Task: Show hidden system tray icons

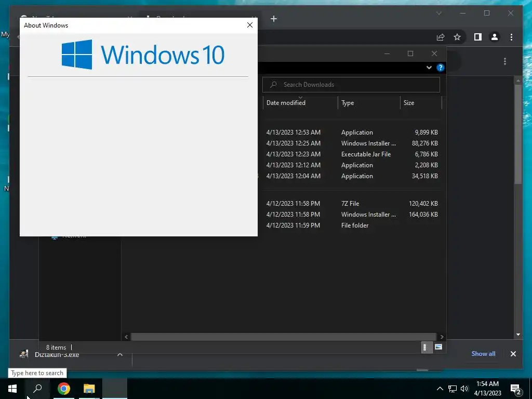Action: (x=440, y=389)
